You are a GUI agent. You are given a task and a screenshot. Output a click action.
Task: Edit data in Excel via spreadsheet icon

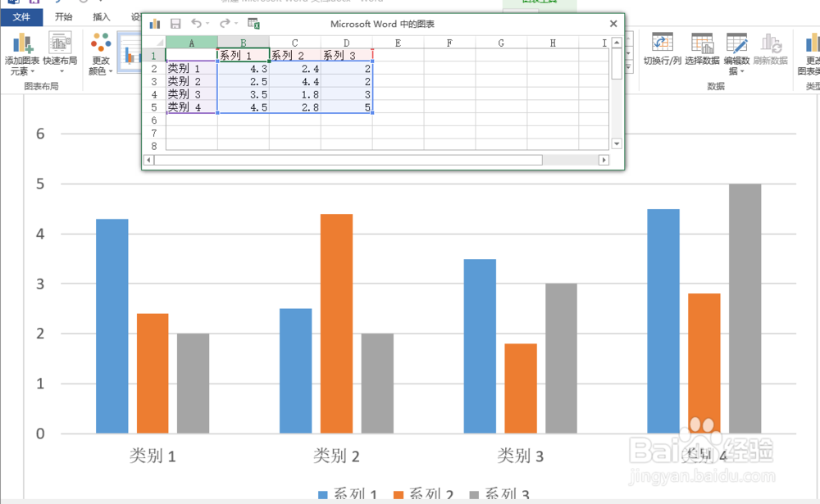253,24
